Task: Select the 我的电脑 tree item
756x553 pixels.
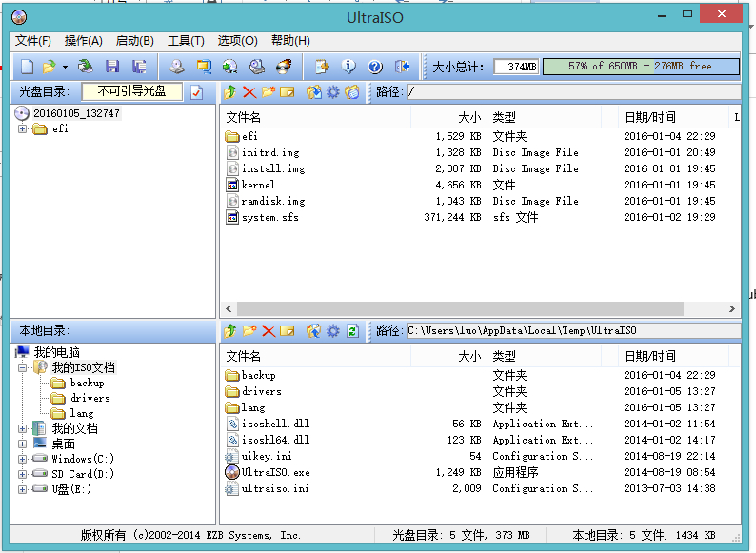Action: [57, 352]
